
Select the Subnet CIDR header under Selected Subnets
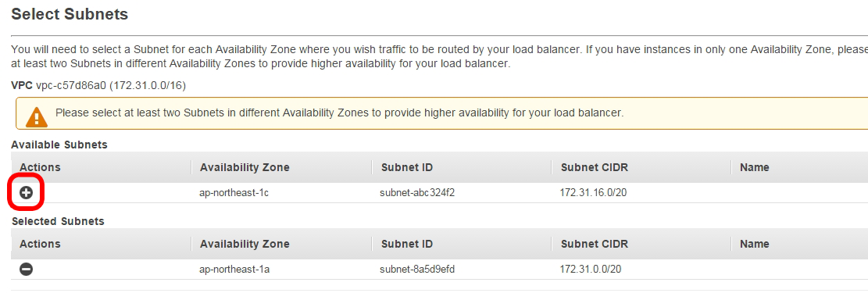tap(595, 244)
